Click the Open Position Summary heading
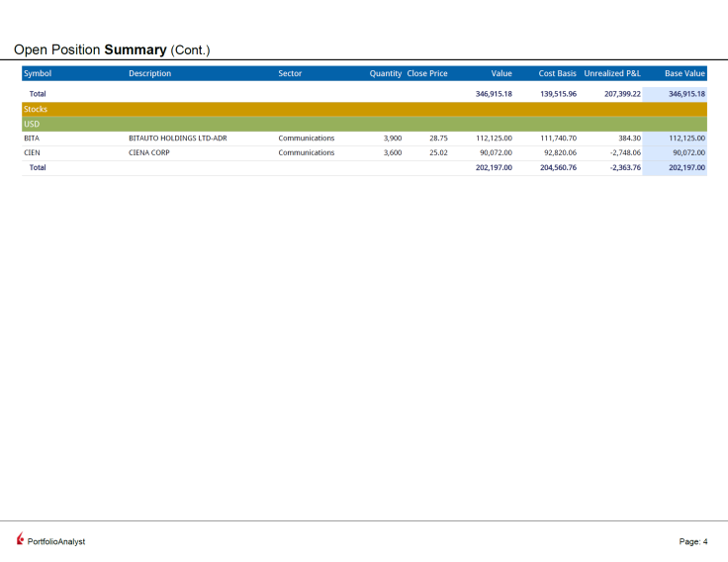Viewport: 728px width, 562px height. click(112, 49)
